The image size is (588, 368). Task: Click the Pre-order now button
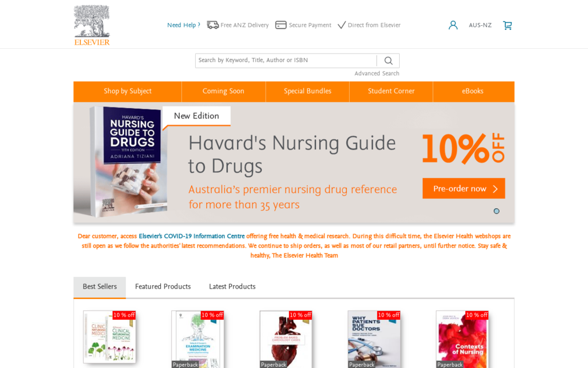[x=463, y=189]
